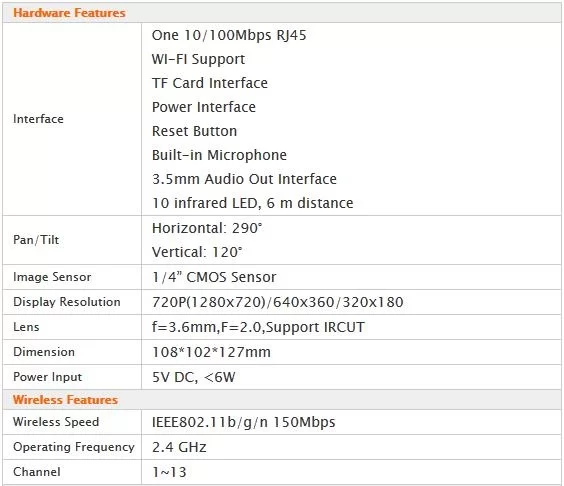Select the 'Vertical: 120°' value
The width and height of the screenshot is (564, 486).
pos(197,252)
